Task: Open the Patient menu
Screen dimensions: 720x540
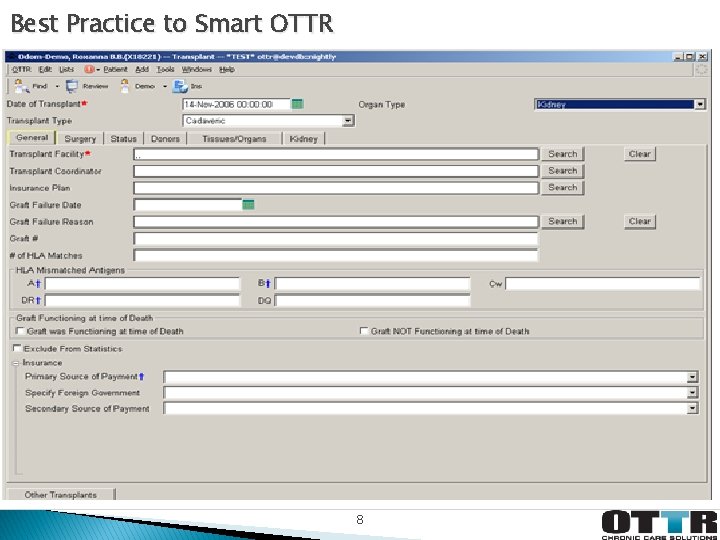Action: pos(115,69)
